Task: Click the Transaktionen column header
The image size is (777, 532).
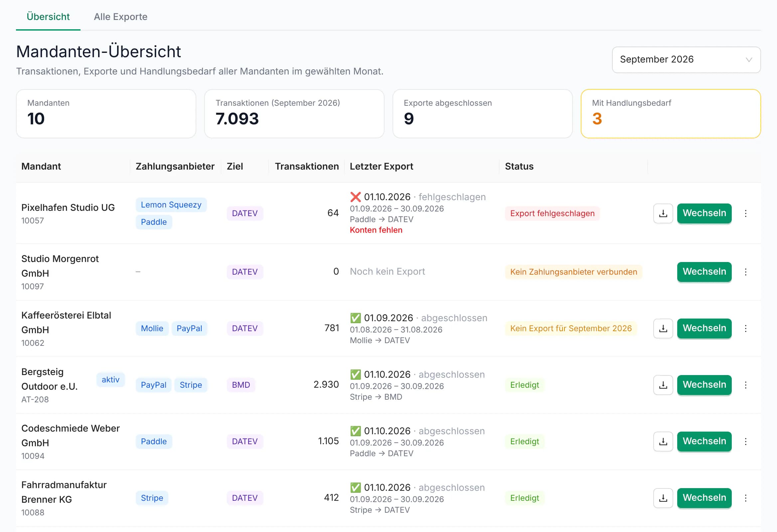Action: [307, 166]
